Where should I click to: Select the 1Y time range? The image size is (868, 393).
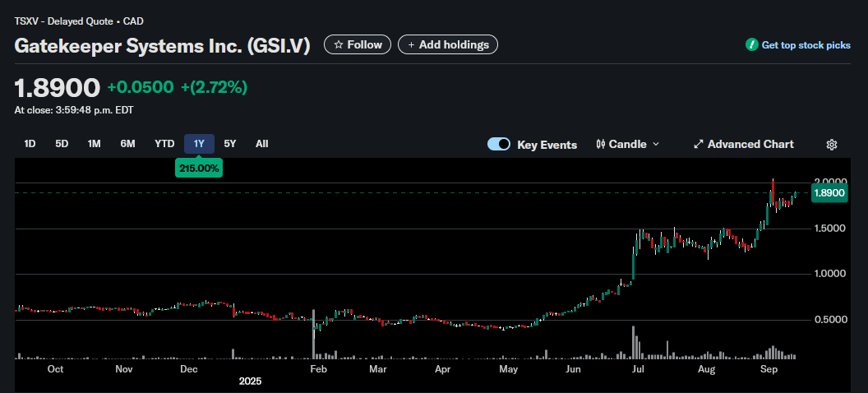pos(199,144)
